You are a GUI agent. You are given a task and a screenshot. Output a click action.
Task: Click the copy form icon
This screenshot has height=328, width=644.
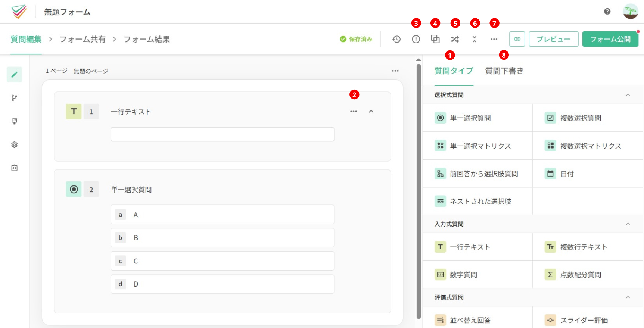pyautogui.click(x=435, y=39)
